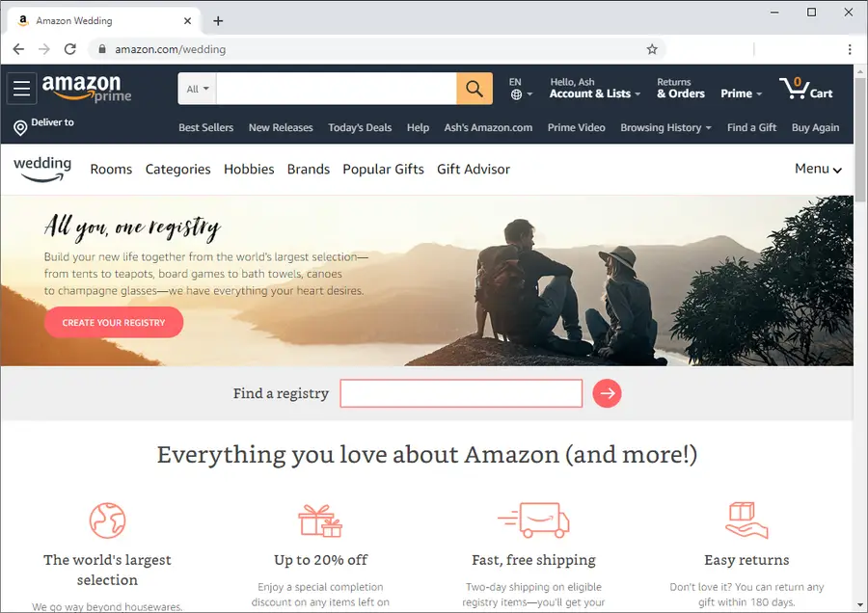Screen dimensions: 868x613
Task: Open the Gift Advisor menu item
Action: point(474,170)
